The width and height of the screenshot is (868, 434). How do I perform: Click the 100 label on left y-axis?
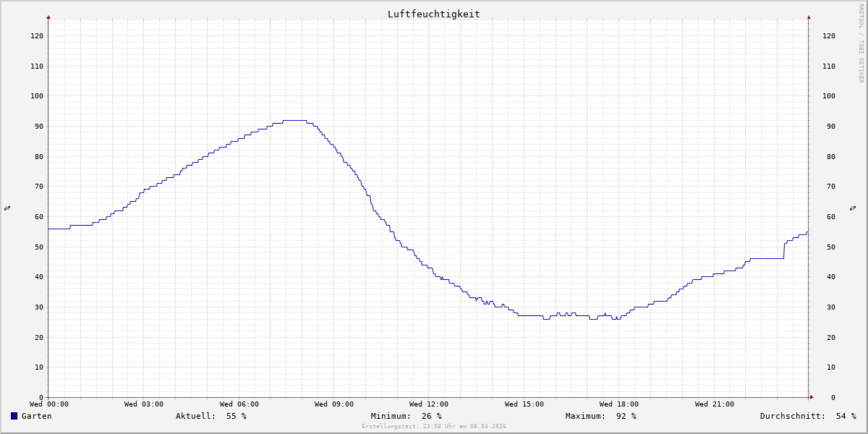click(x=36, y=95)
